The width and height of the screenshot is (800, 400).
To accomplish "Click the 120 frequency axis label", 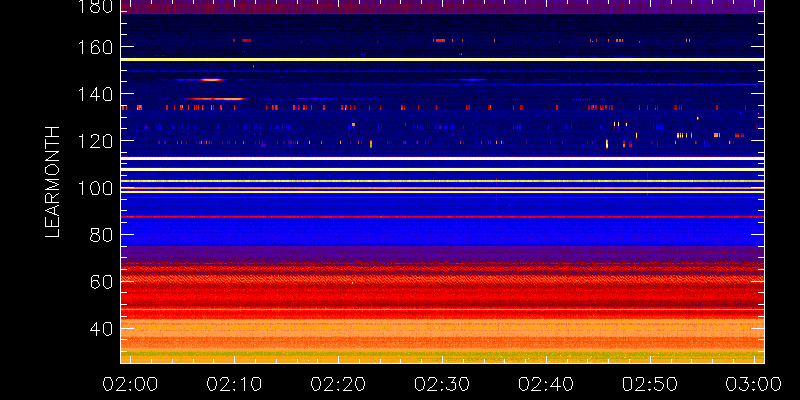I will click(94, 141).
